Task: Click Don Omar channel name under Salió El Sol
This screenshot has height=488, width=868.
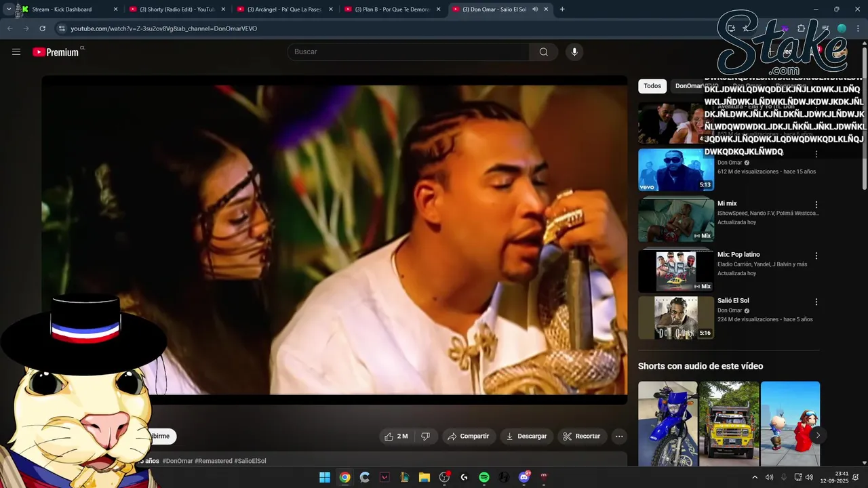Action: click(730, 310)
